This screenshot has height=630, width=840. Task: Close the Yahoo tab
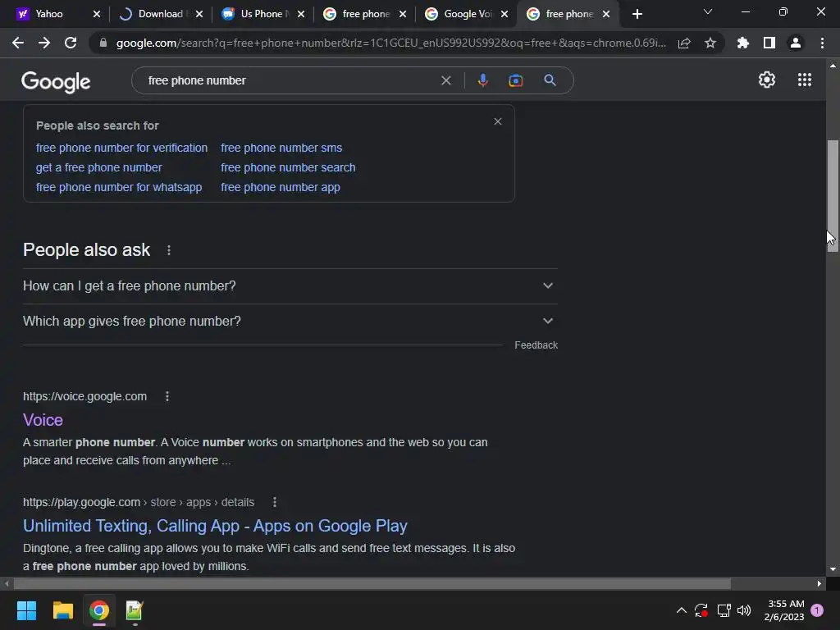point(97,14)
